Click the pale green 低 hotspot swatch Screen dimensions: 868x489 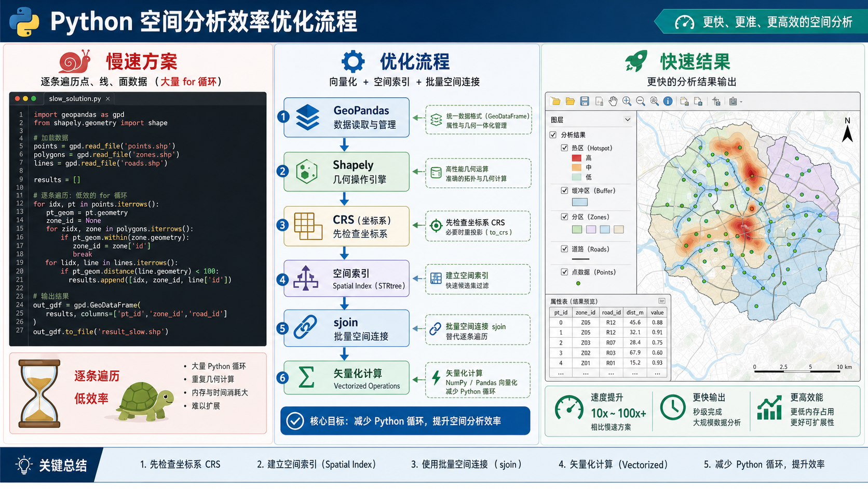tap(576, 177)
